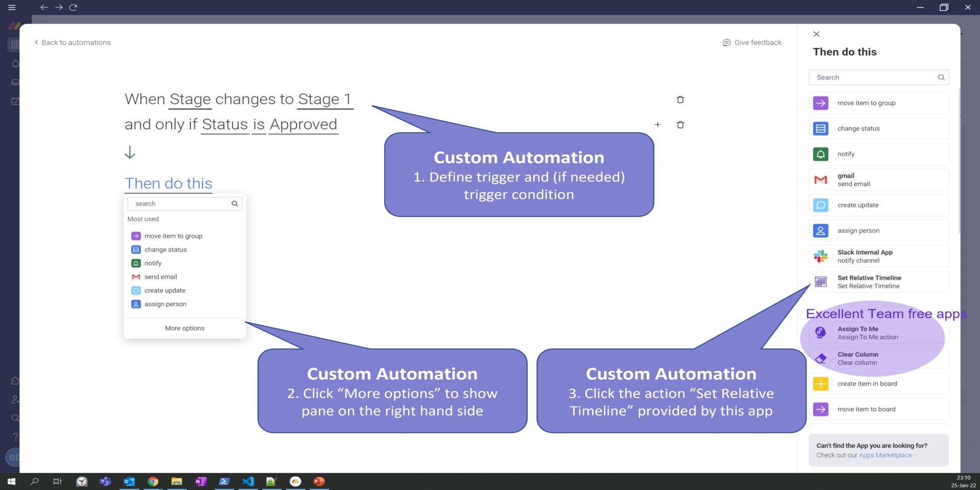The image size is (980, 490).
Task: Click the green notify bell icon in right panel
Action: tap(820, 154)
